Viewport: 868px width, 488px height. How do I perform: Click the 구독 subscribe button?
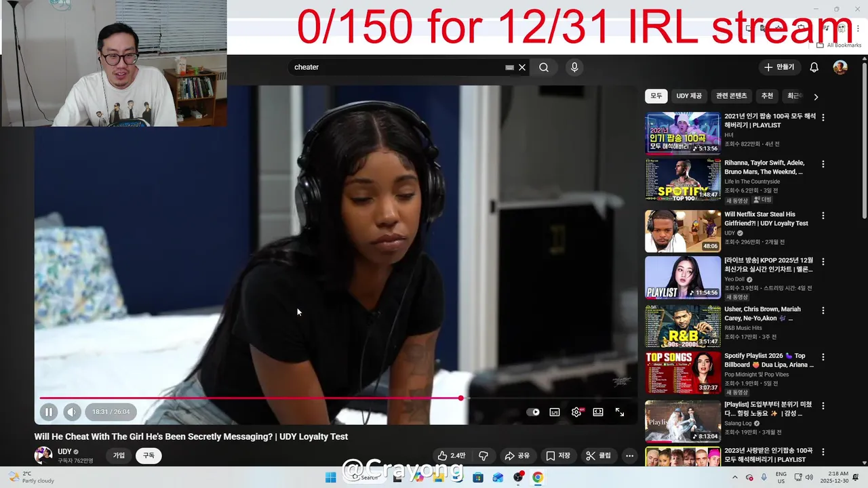tap(149, 455)
